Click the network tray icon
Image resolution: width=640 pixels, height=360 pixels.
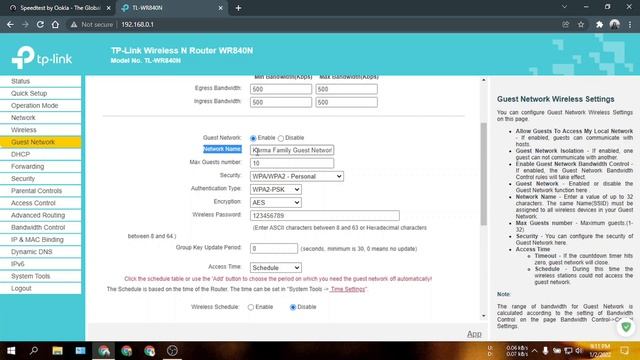tap(568, 351)
